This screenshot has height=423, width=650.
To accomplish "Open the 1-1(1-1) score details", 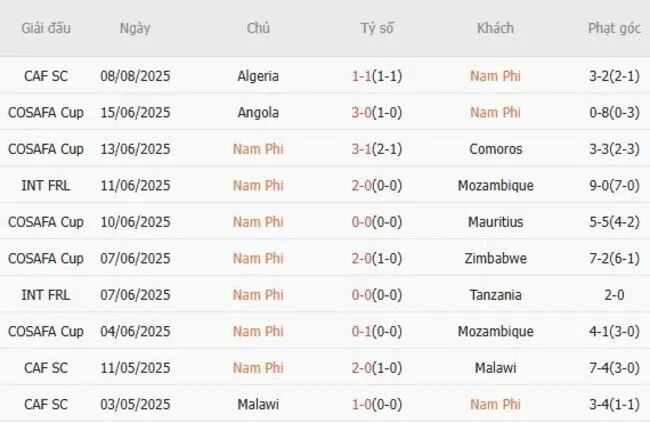I will 377,75.
